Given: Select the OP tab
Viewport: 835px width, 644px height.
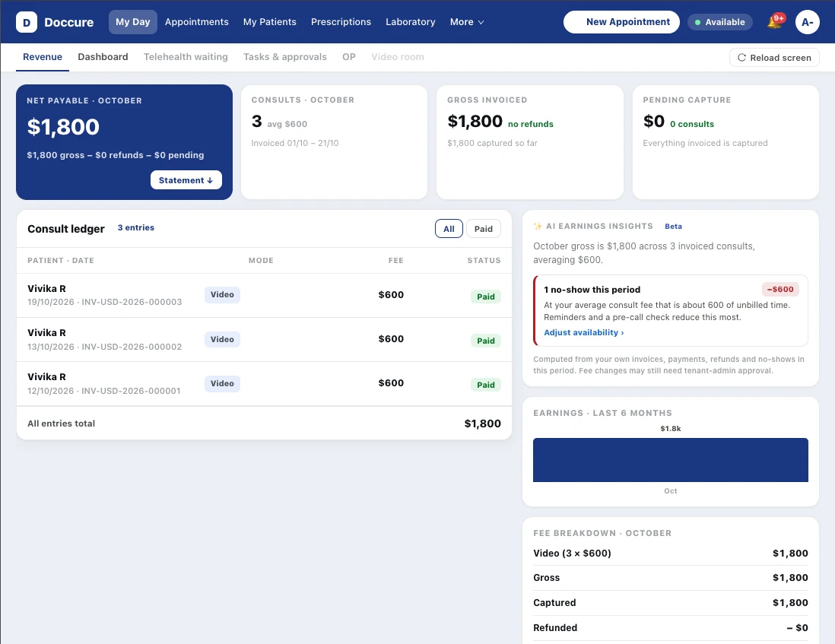Looking at the screenshot, I should click(x=349, y=57).
